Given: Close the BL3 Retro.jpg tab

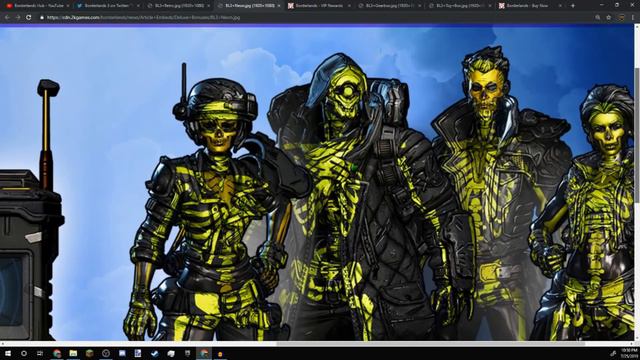Looking at the screenshot, I should [x=209, y=6].
